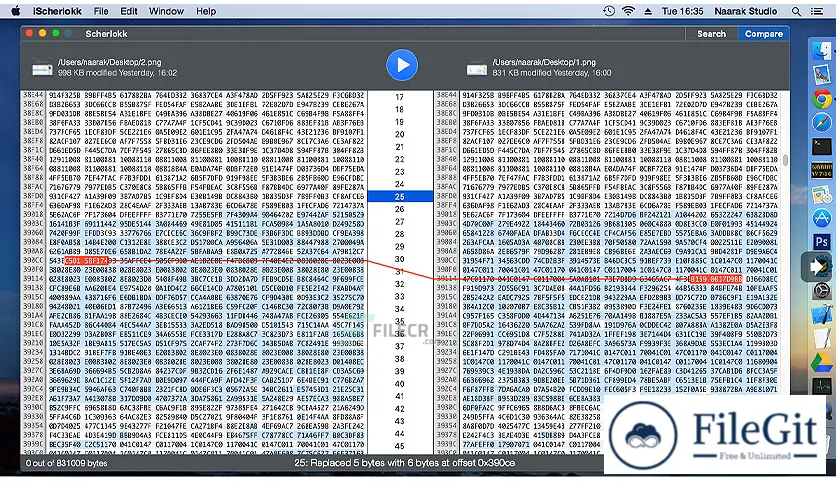836x484 pixels.
Task: Open the File menu
Action: tap(101, 11)
